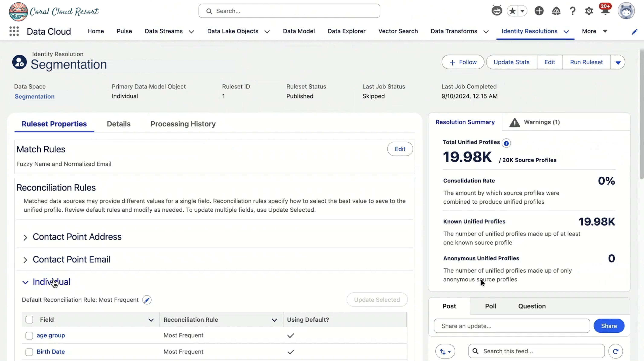Expand the Contact Point Email section
The height and width of the screenshot is (361, 644).
click(x=25, y=260)
